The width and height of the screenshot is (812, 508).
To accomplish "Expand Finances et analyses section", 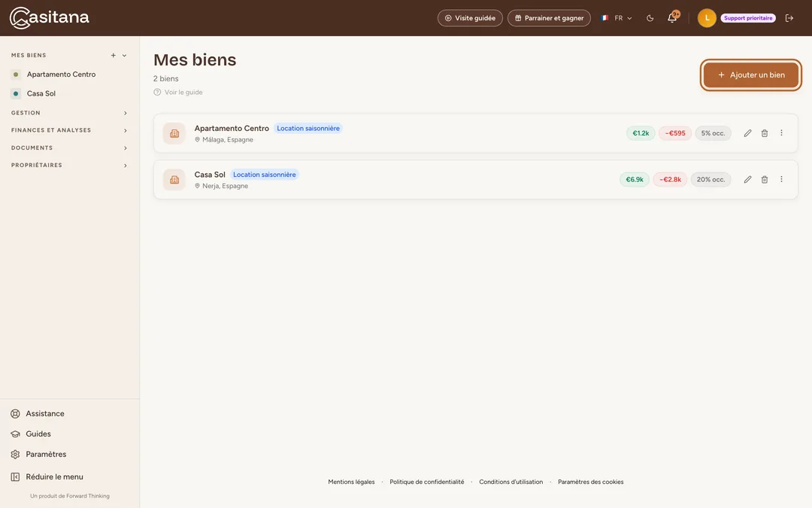I will point(69,131).
